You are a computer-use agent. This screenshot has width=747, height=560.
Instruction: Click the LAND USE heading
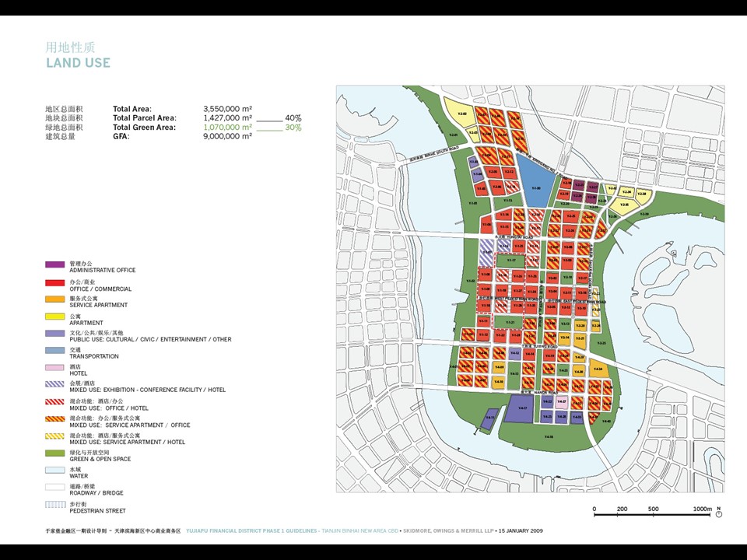78,63
